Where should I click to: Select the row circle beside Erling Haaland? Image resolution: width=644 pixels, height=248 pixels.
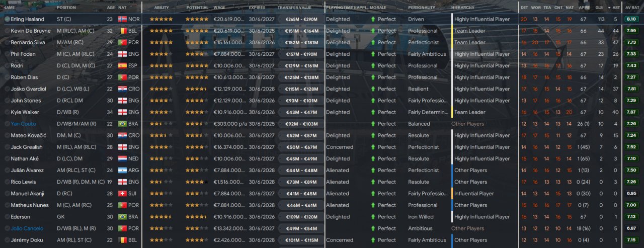[7, 19]
